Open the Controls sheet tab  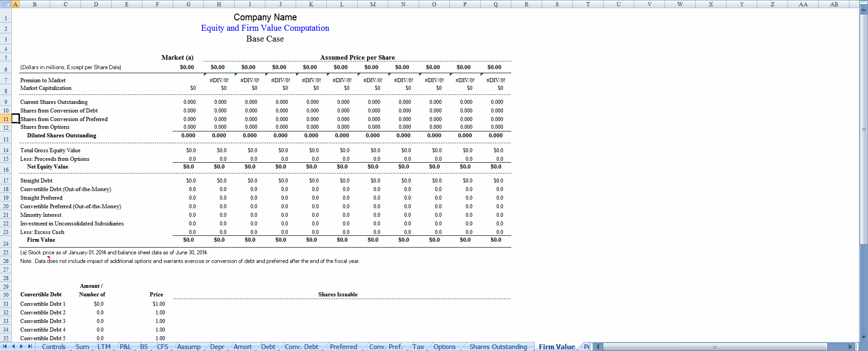[53, 347]
